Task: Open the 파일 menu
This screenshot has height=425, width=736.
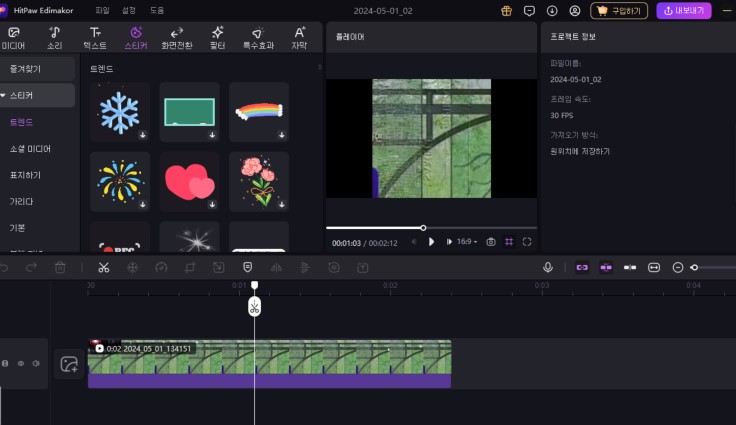Action: [102, 10]
